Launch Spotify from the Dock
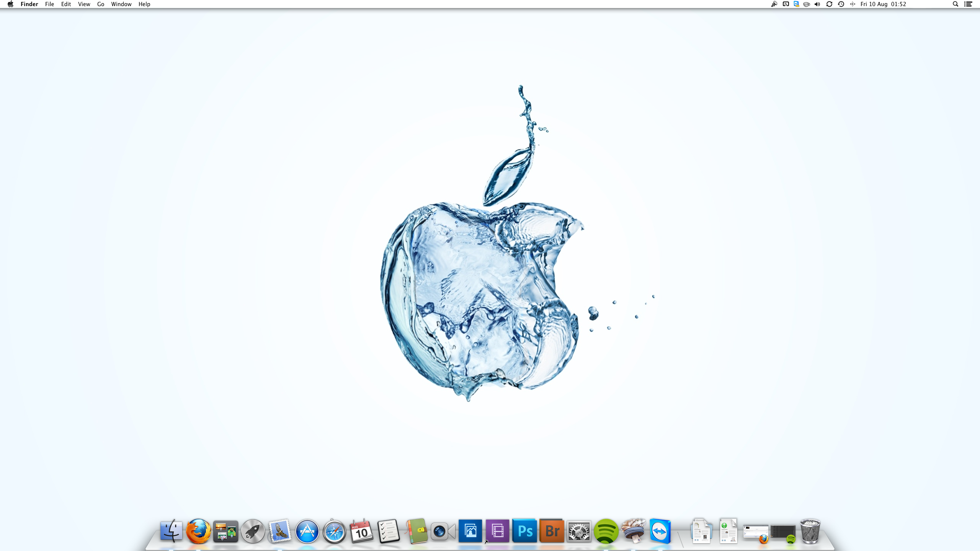 tap(606, 531)
